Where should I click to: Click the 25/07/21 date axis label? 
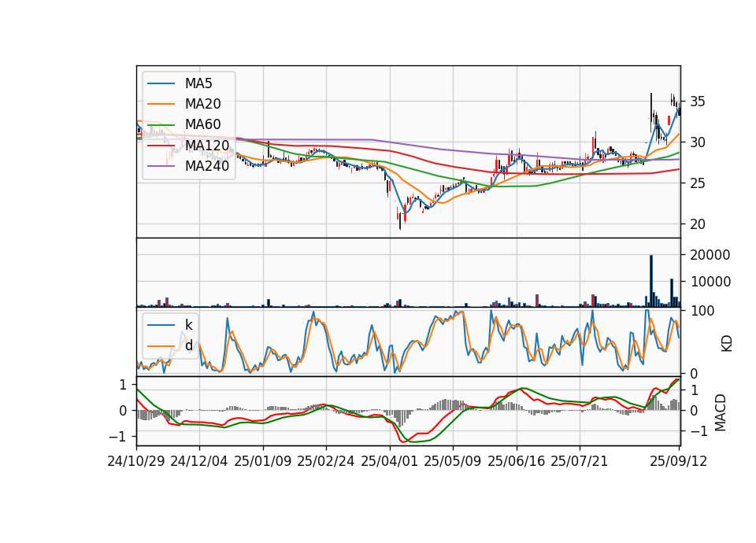click(580, 461)
